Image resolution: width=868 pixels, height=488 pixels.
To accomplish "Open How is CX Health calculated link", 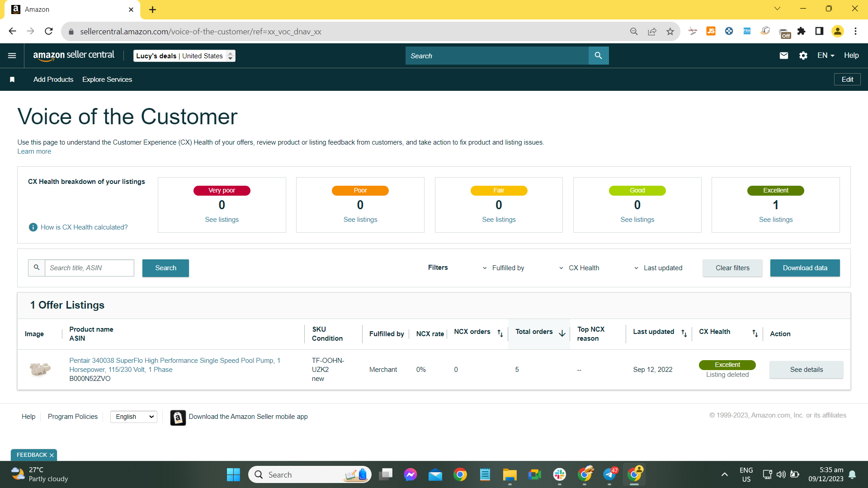I will click(x=84, y=227).
